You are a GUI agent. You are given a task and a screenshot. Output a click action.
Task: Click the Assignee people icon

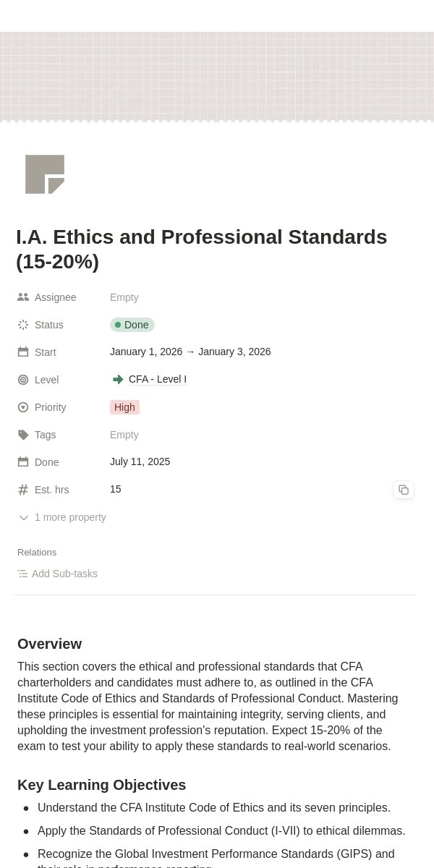[x=23, y=297]
